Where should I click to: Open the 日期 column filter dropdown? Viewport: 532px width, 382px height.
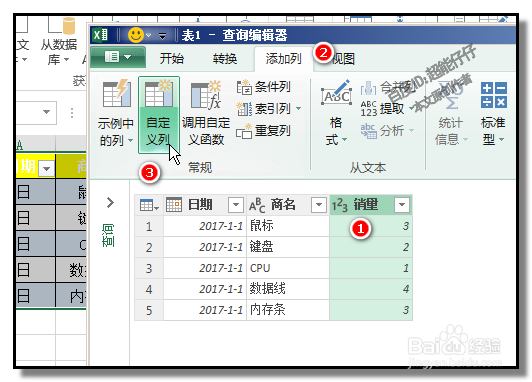[236, 205]
